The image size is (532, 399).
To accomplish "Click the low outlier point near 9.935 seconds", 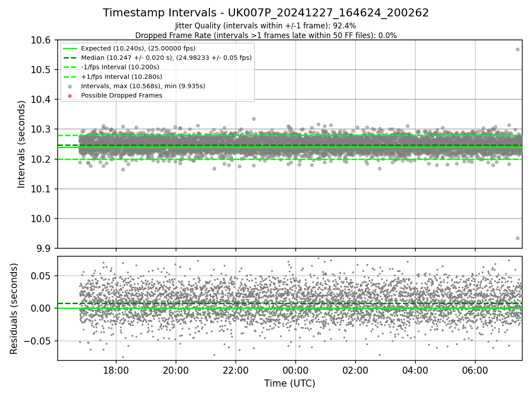I will [x=517, y=238].
